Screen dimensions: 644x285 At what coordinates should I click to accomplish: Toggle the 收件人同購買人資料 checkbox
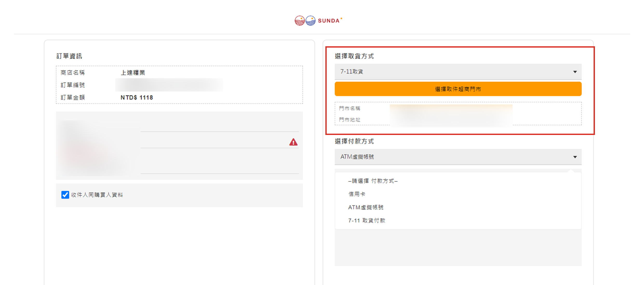(x=65, y=195)
